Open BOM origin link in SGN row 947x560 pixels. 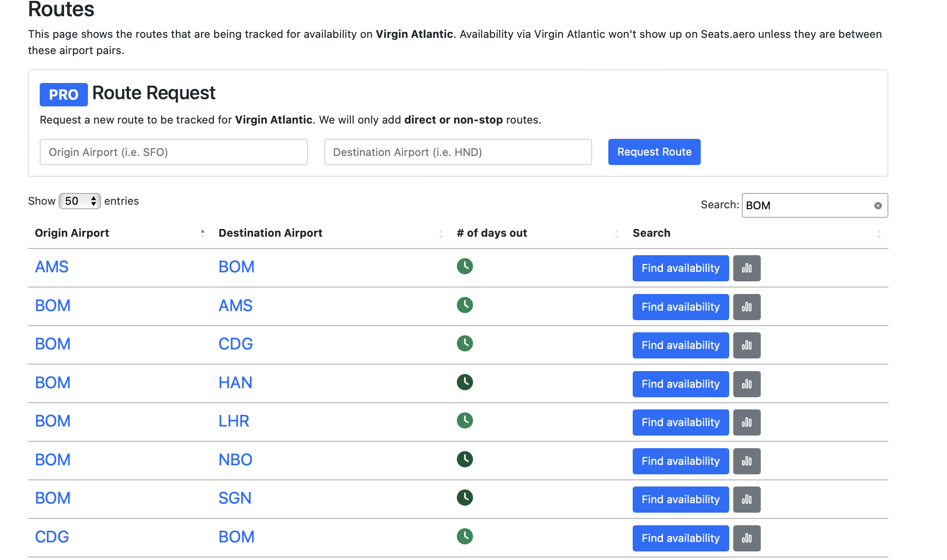53,498
